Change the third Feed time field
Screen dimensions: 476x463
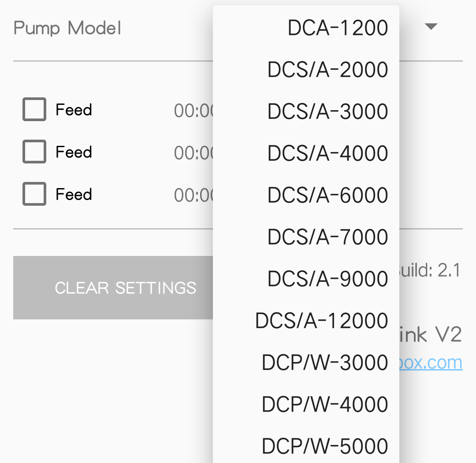[x=193, y=195]
